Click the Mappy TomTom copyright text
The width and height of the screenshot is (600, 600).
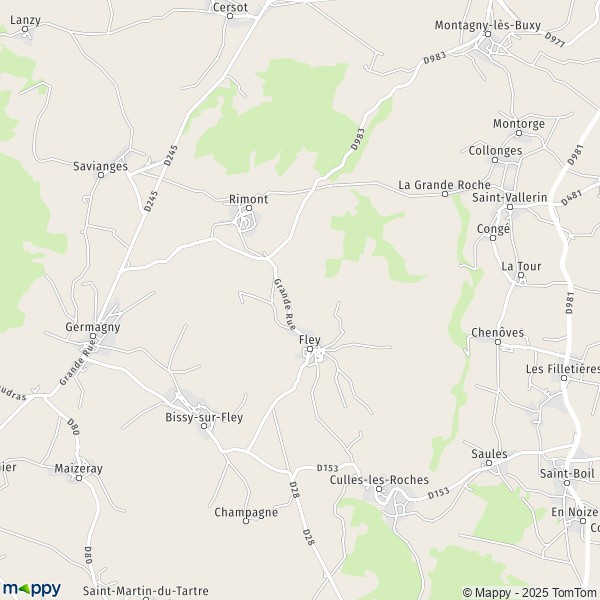click(x=531, y=592)
